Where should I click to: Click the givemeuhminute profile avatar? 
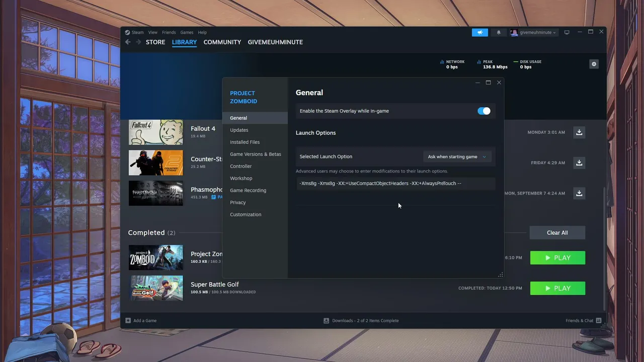click(x=514, y=32)
